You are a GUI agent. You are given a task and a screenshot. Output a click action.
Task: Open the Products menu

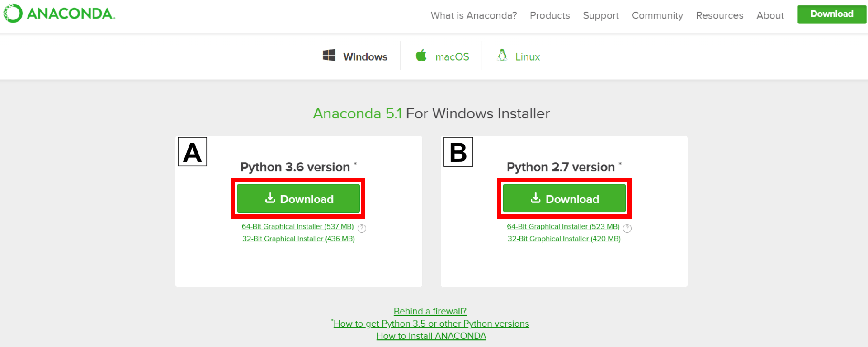coord(549,15)
